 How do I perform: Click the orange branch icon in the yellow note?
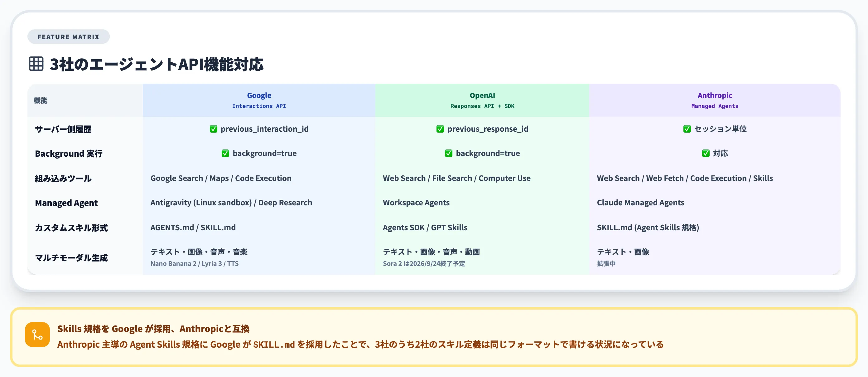(37, 335)
